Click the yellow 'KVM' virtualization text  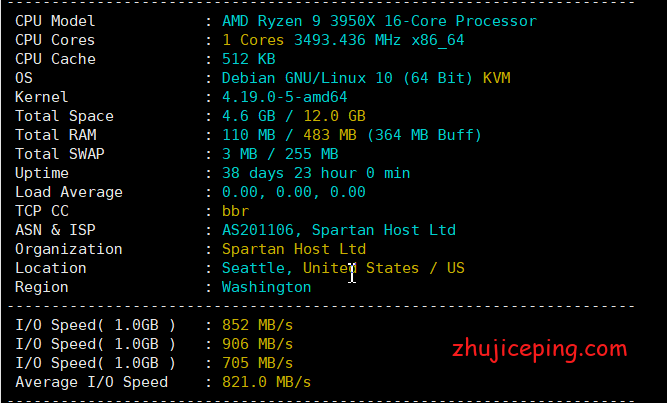[x=496, y=78]
